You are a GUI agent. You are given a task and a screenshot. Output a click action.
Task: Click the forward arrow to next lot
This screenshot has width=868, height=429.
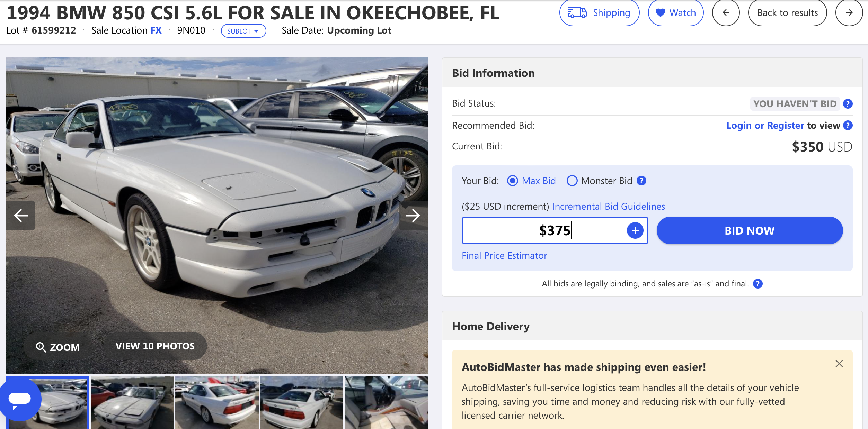[849, 13]
